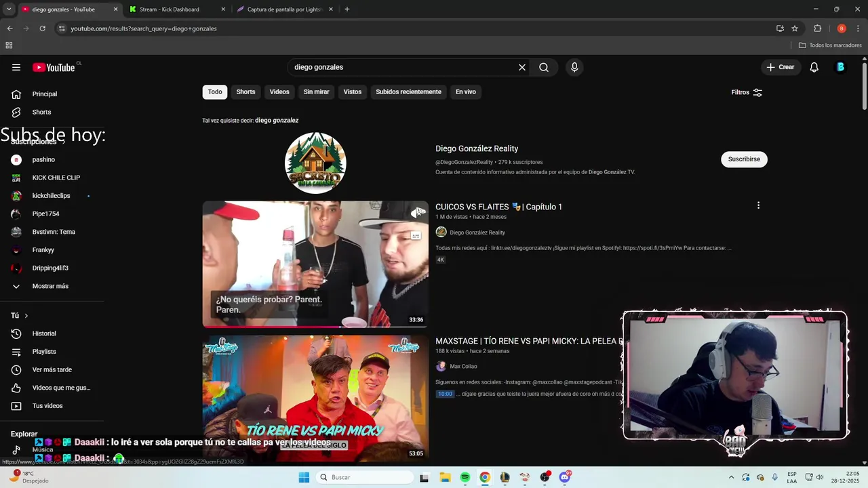
Task: Open the Windows taskbar Buscar search box
Action: pyautogui.click(x=365, y=477)
